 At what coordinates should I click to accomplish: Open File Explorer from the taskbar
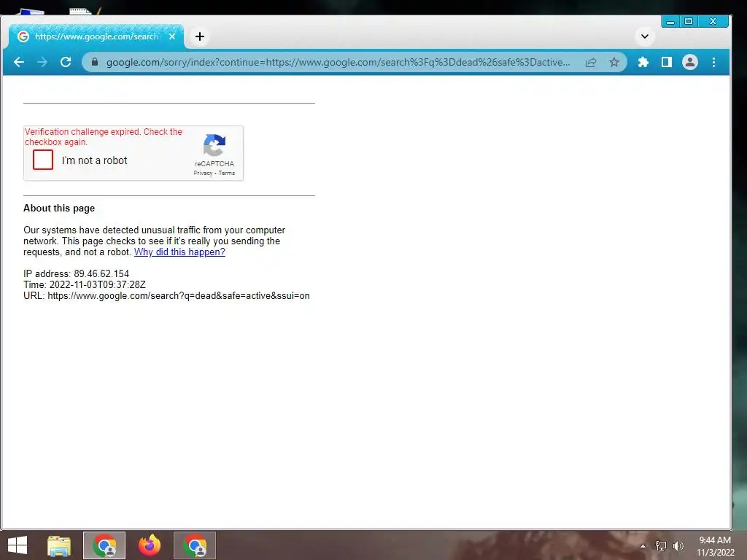click(x=59, y=545)
